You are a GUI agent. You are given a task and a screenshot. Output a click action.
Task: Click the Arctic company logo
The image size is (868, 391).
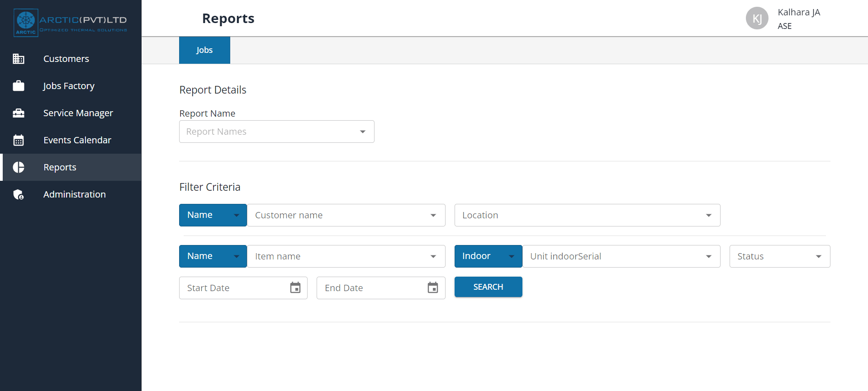71,22
